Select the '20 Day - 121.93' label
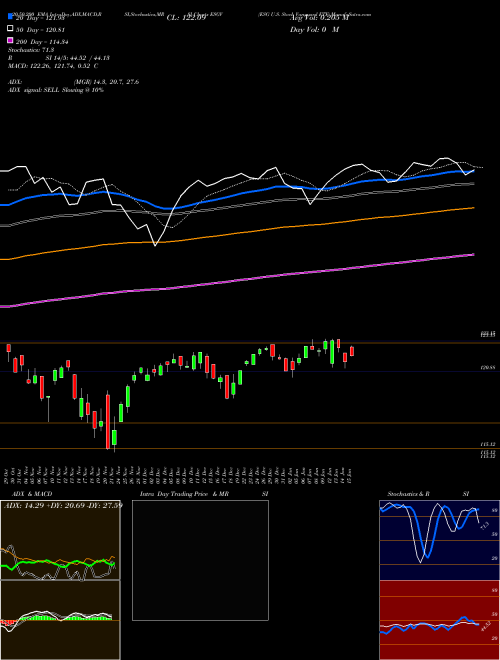Viewport: 500px width, 660px height. 39,18
